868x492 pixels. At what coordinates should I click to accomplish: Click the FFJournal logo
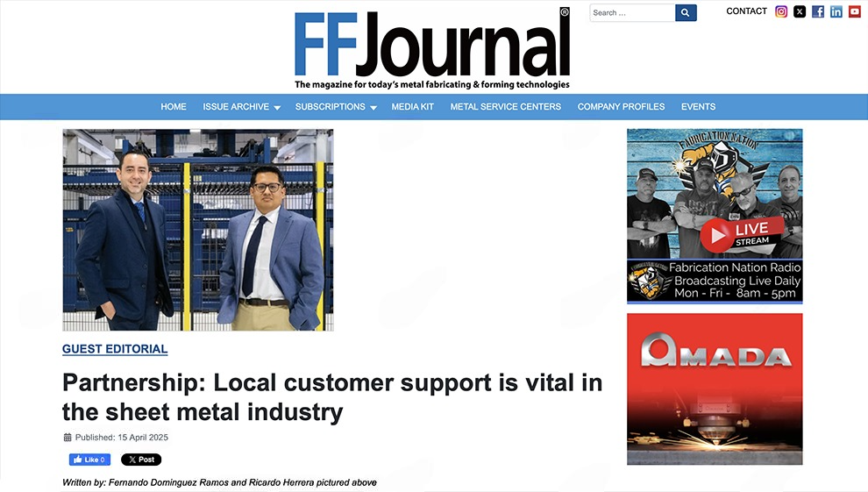[432, 49]
